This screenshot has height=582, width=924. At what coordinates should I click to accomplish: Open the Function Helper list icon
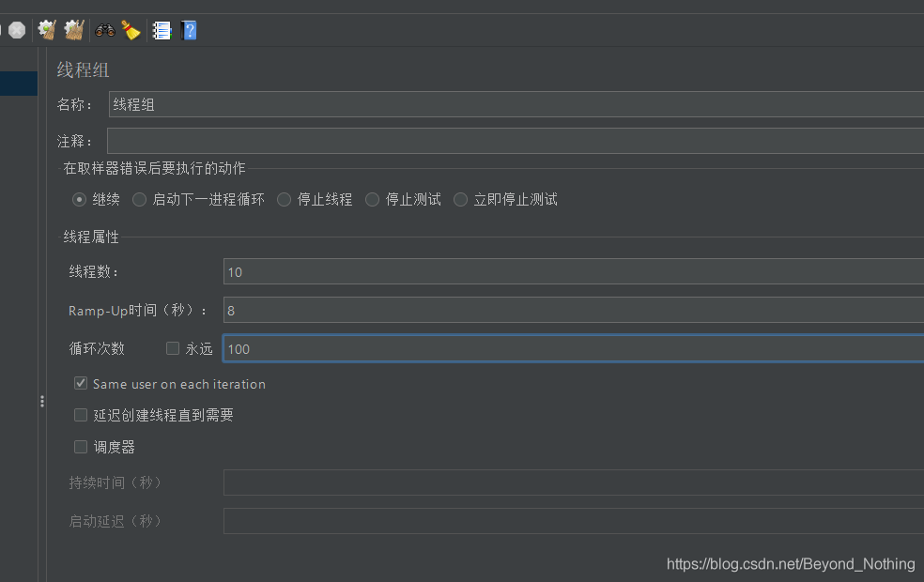coord(162,30)
